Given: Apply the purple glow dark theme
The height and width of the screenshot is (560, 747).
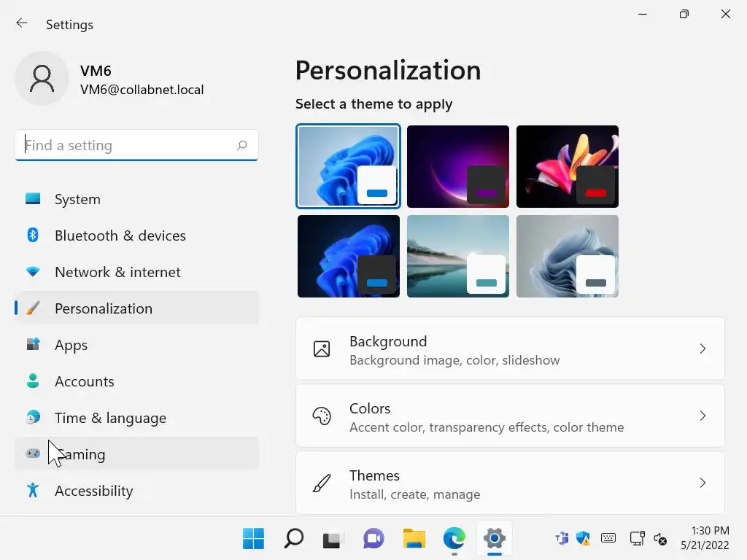Looking at the screenshot, I should (458, 166).
